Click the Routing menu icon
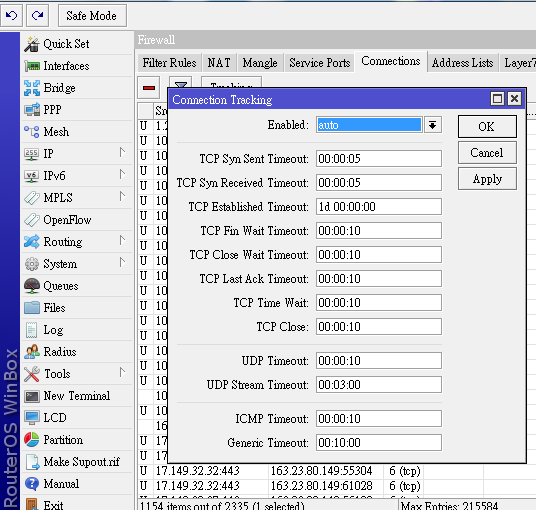The width and height of the screenshot is (536, 510). point(32,242)
